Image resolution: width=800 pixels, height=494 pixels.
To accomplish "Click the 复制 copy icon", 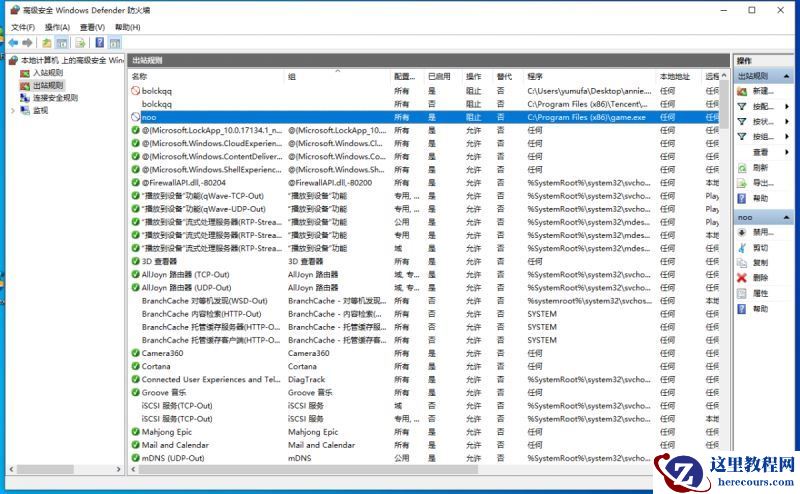I will point(742,263).
